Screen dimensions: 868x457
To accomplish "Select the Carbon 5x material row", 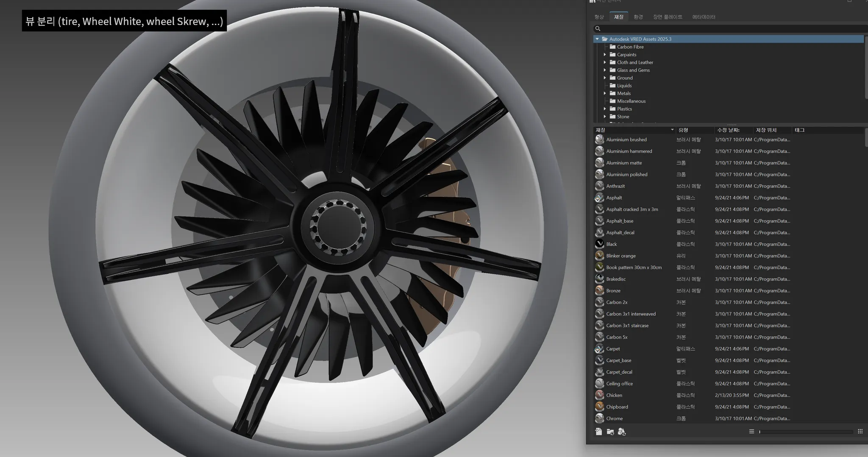I will (729, 337).
